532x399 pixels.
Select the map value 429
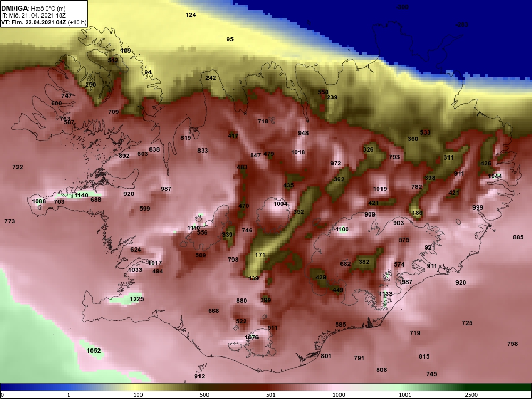point(321,277)
